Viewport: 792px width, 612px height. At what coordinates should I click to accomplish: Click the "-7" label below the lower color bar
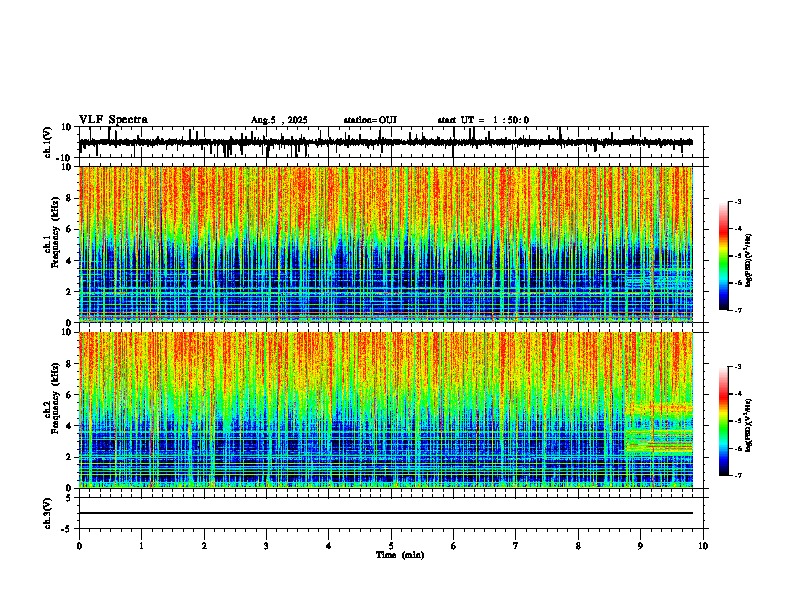pyautogui.click(x=737, y=475)
